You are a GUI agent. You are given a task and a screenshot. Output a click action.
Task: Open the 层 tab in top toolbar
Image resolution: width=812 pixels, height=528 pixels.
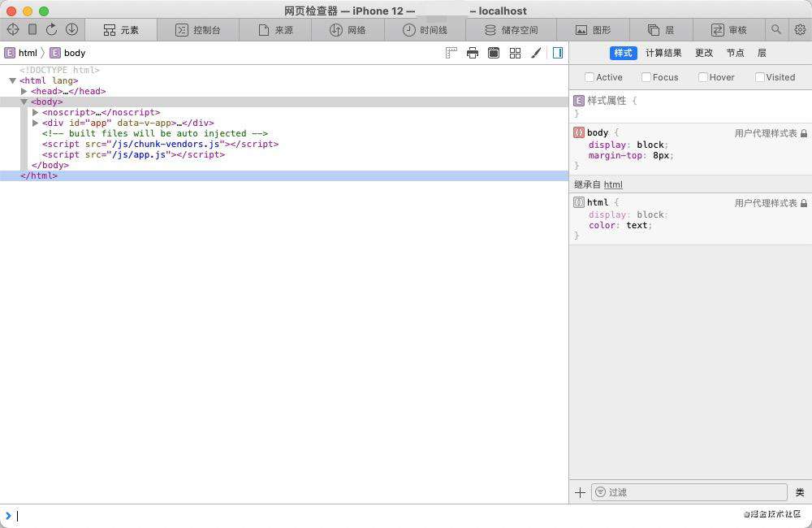click(661, 30)
